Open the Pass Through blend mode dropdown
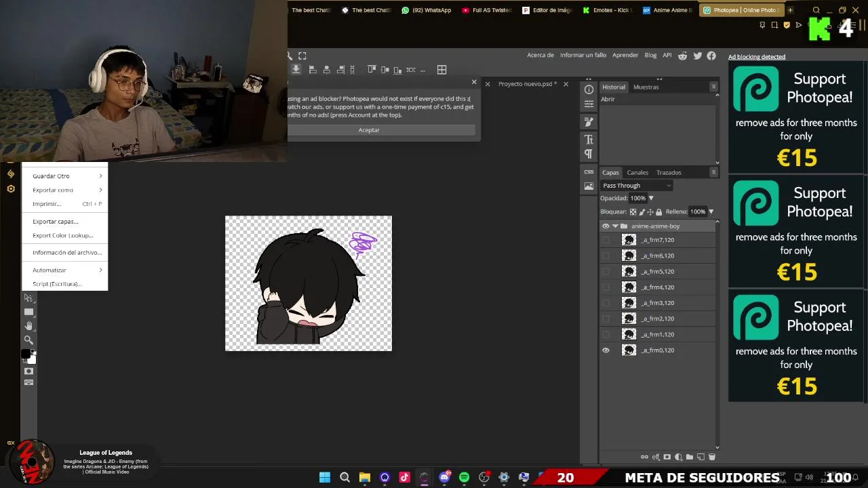Image resolution: width=868 pixels, height=488 pixels. point(636,186)
